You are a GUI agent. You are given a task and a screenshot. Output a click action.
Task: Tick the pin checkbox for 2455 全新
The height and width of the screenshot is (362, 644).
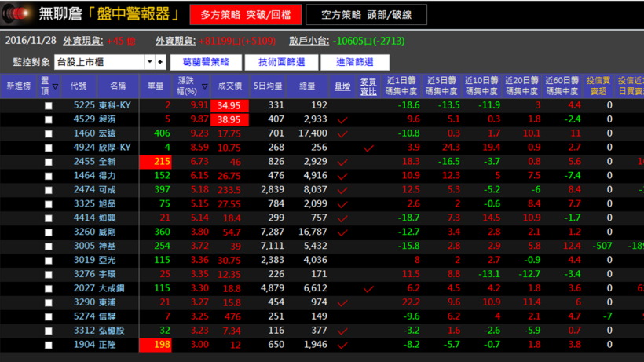49,162
